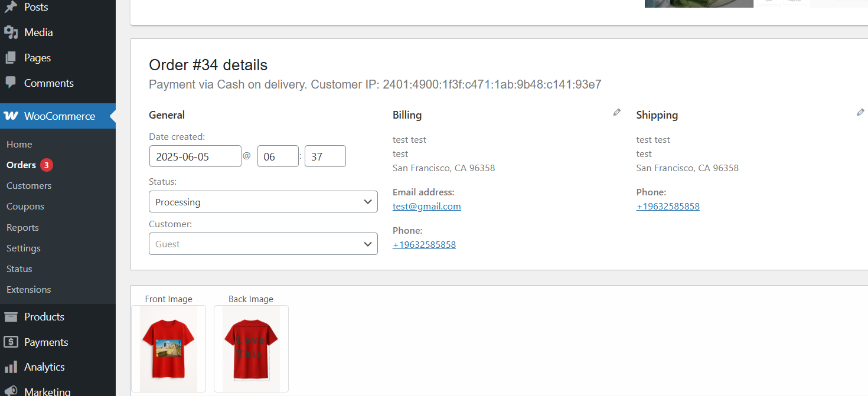
Task: Click the Payments dollar sidebar icon
Action: [x=11, y=342]
